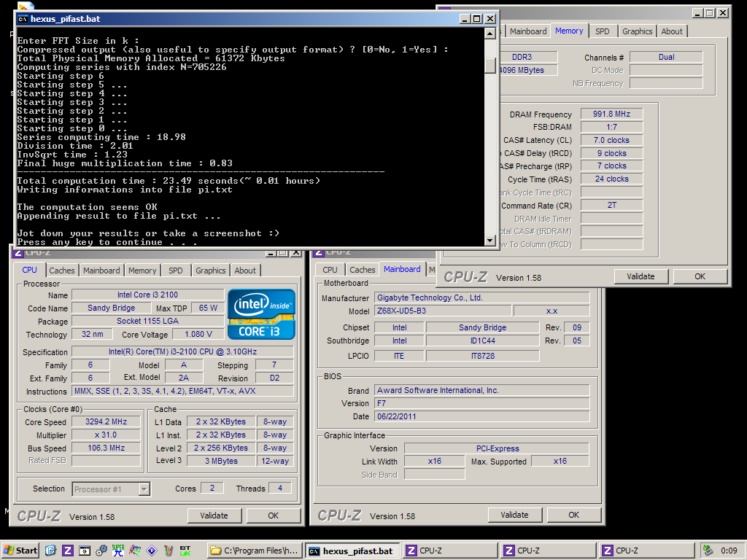Click Validate in the Mainboard window

(514, 515)
